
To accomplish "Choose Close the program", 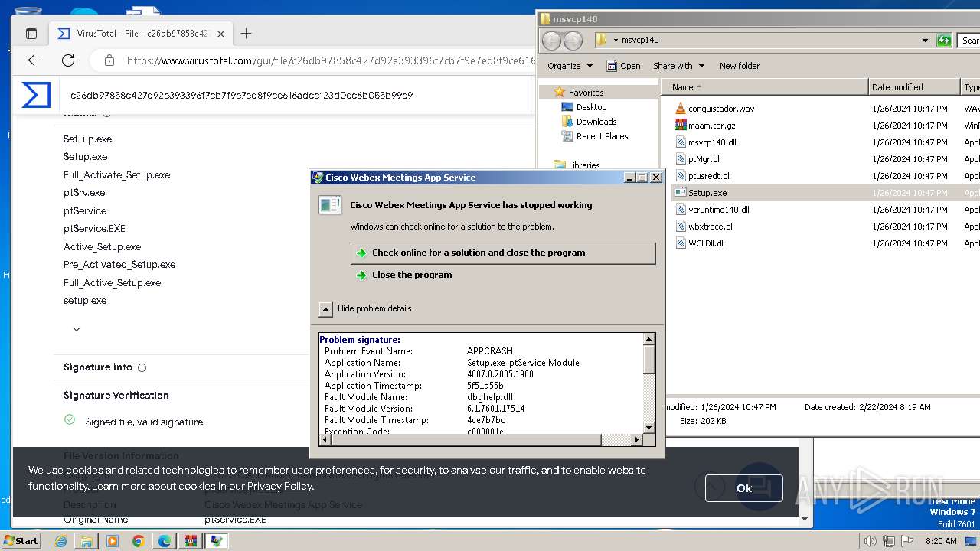I will point(412,275).
